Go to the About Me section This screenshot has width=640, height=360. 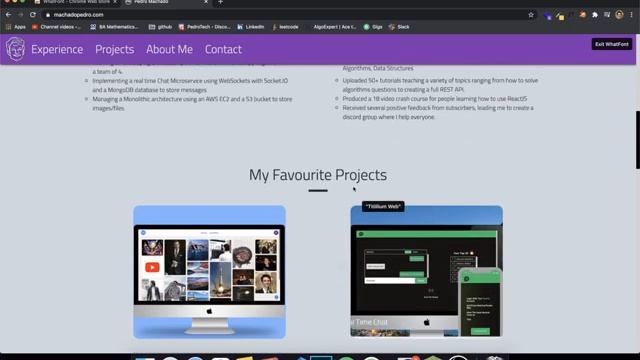click(x=169, y=49)
